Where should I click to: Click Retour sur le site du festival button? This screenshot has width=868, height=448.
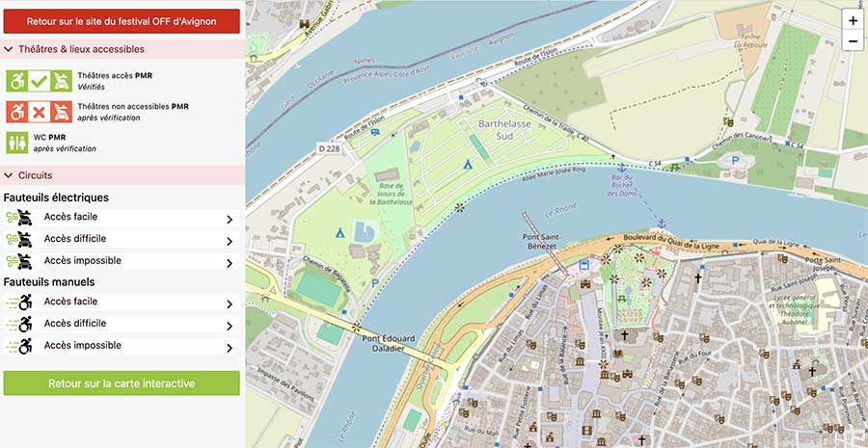122,20
